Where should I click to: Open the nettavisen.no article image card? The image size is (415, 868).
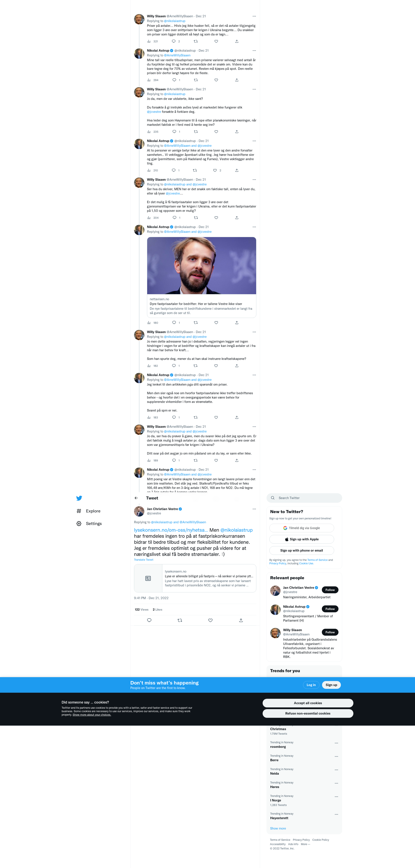click(x=201, y=265)
